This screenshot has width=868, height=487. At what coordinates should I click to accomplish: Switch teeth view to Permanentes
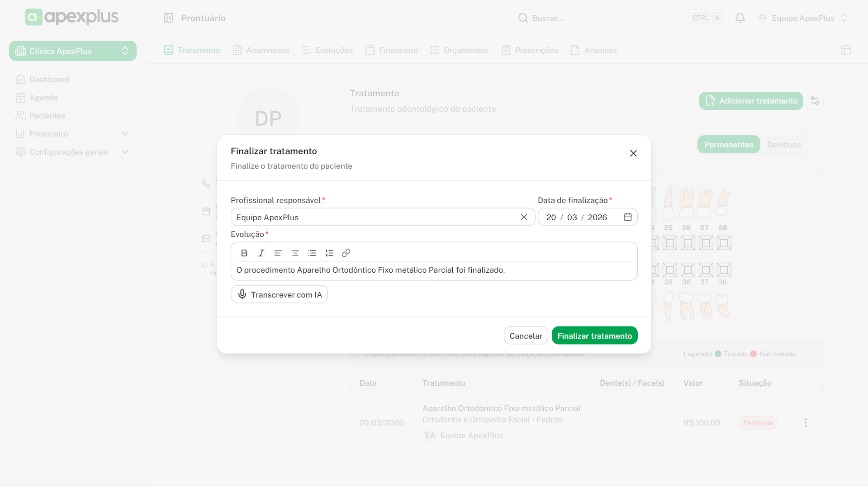(x=728, y=145)
